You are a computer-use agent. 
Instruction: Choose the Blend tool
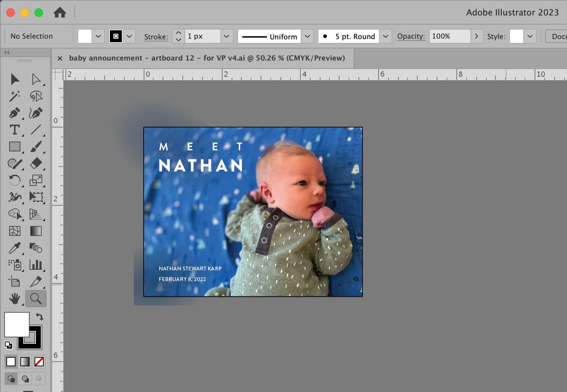[36, 248]
